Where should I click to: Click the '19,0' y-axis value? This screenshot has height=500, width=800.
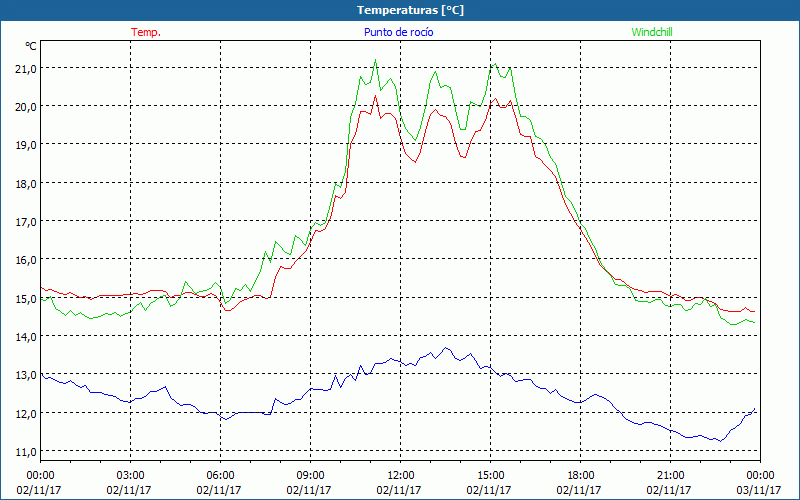pos(25,145)
